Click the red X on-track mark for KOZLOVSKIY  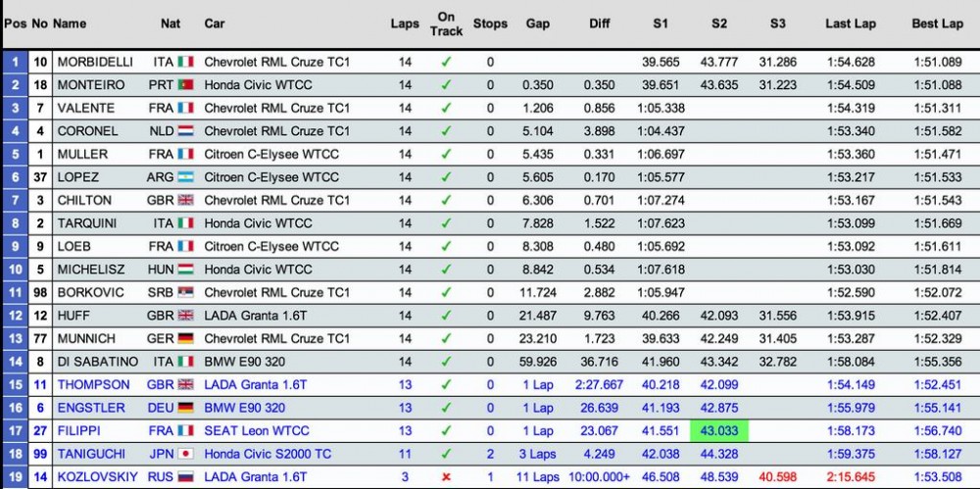point(446,477)
